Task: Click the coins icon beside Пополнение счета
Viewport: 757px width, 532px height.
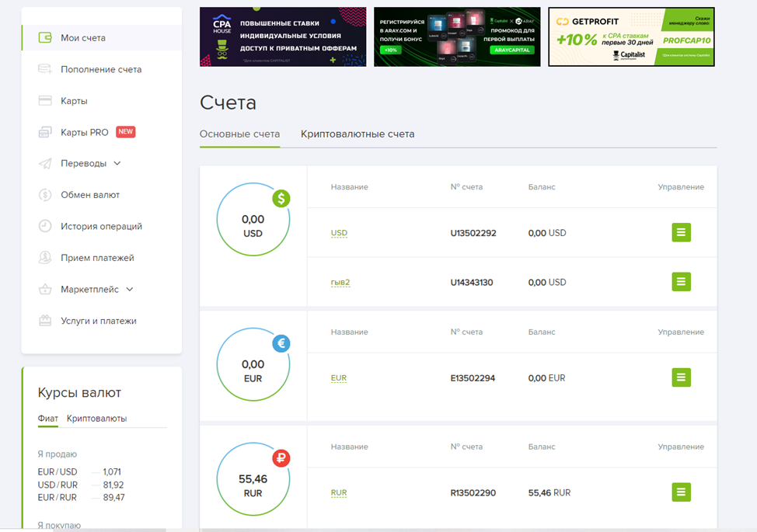Action: [x=45, y=69]
